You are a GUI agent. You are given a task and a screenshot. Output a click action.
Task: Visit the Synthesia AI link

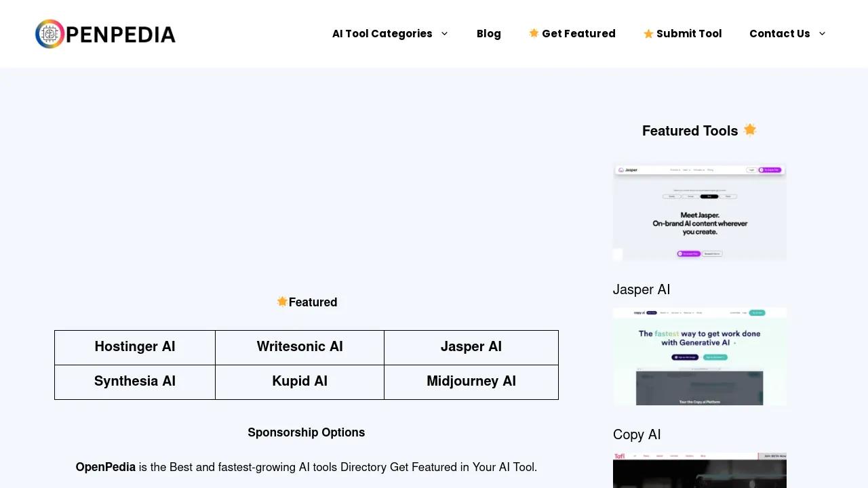(x=135, y=382)
